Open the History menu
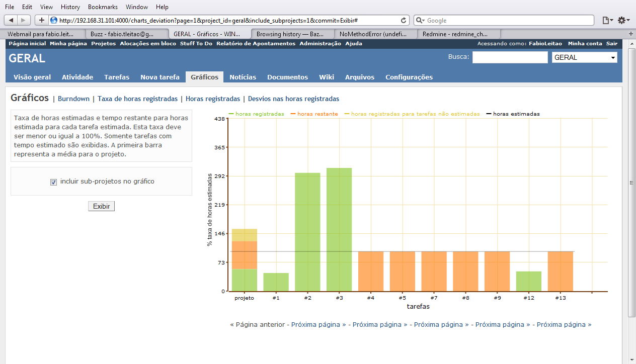 [70, 7]
